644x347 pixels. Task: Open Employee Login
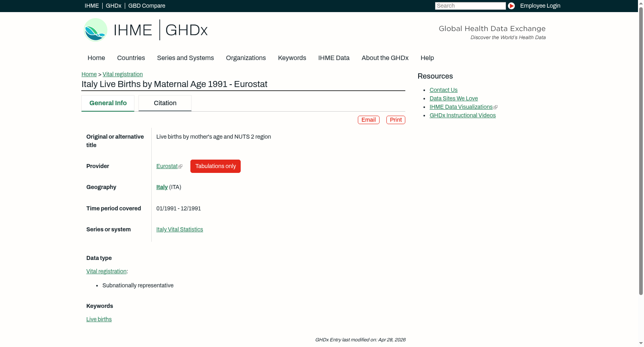[x=540, y=6]
